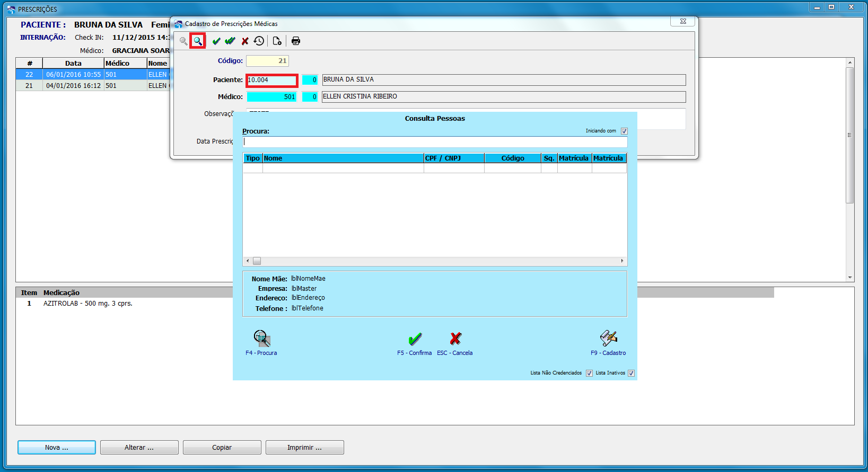Select medication item AZITROLAB - 500 mg. 3 cprs.
868x472 pixels.
coord(88,304)
